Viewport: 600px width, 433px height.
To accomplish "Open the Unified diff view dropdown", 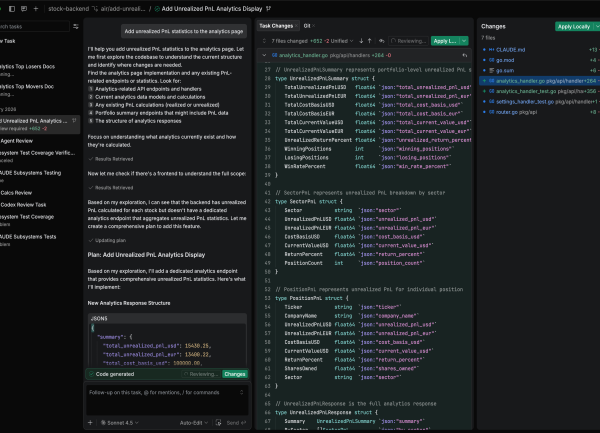I will [x=342, y=41].
